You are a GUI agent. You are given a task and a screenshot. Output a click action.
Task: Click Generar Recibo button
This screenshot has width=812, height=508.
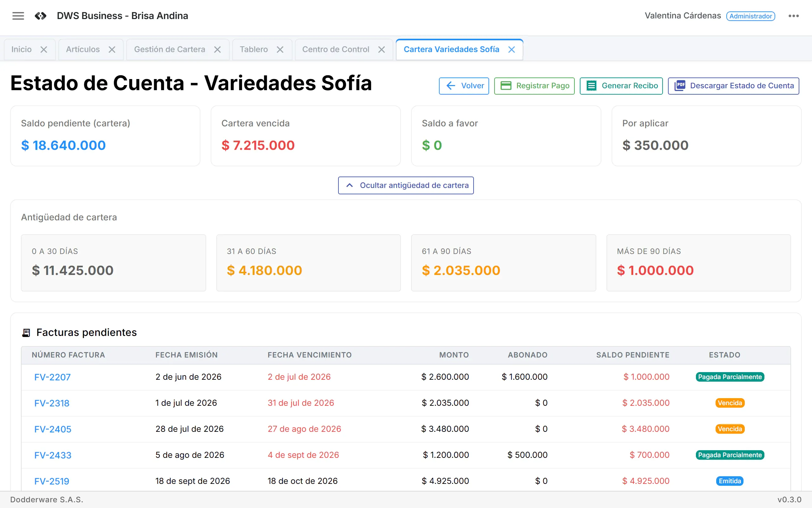point(621,86)
